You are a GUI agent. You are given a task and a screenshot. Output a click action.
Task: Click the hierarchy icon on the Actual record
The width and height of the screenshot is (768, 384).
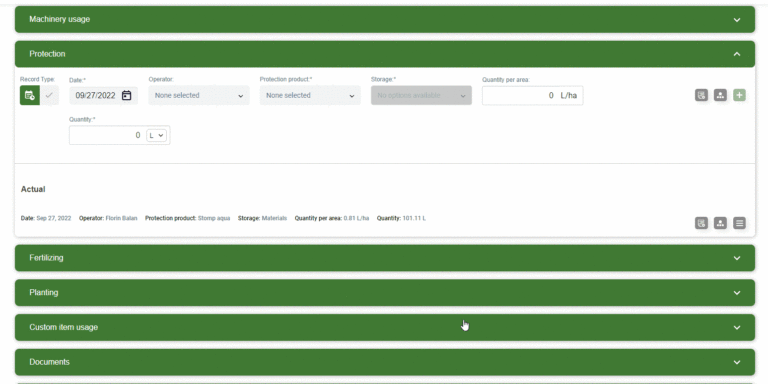point(720,223)
